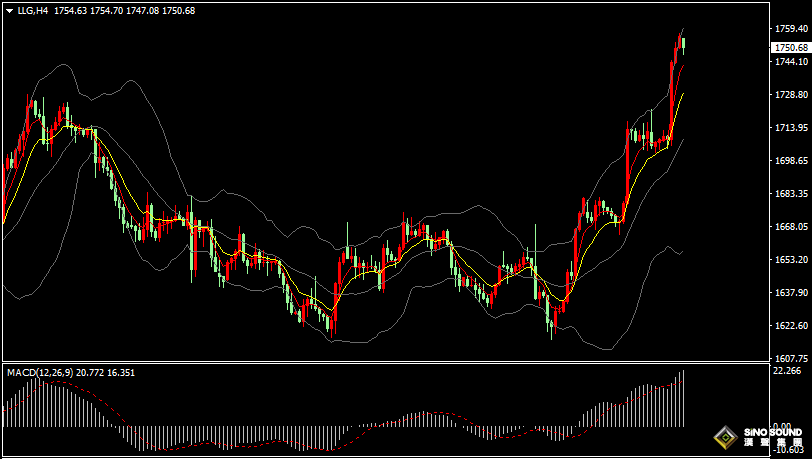
Task: Click the 1683.35 price scale label
Action: click(790, 194)
